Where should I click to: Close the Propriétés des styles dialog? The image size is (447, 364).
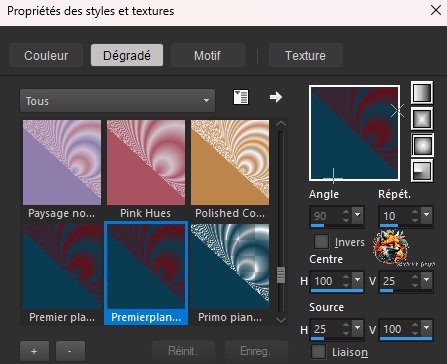point(435,10)
